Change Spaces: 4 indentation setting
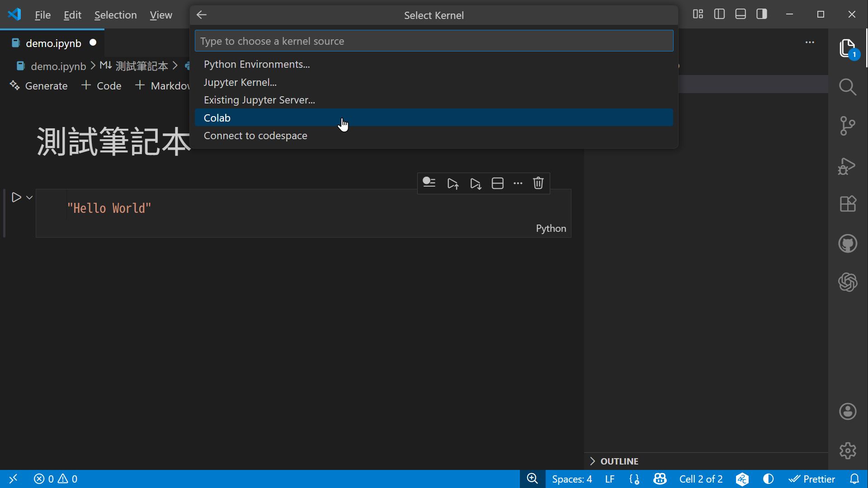Viewport: 868px width, 488px height. (572, 479)
